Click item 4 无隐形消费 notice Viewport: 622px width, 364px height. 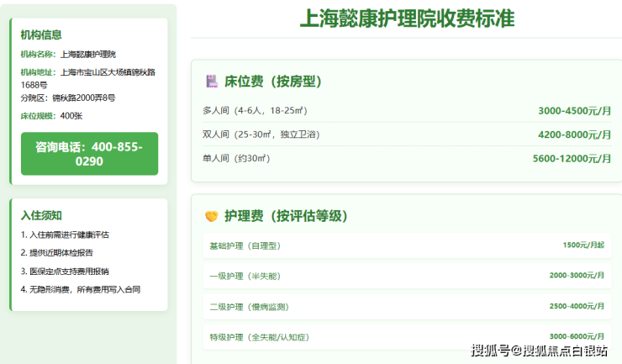(x=81, y=289)
